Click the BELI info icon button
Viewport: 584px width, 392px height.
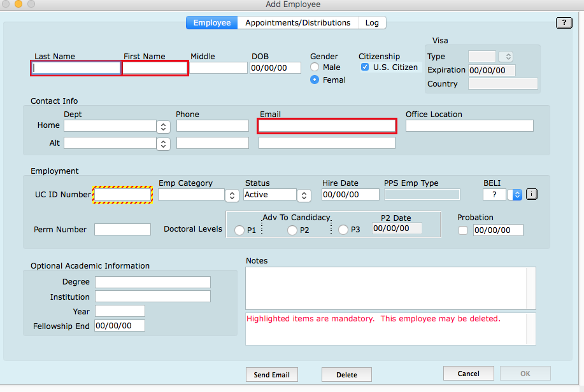pyautogui.click(x=532, y=195)
